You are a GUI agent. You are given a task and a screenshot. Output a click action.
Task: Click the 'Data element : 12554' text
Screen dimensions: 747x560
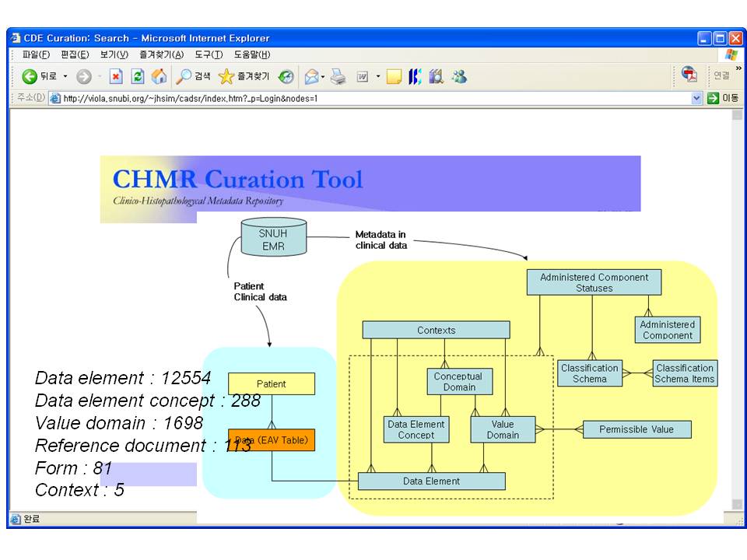coord(123,378)
